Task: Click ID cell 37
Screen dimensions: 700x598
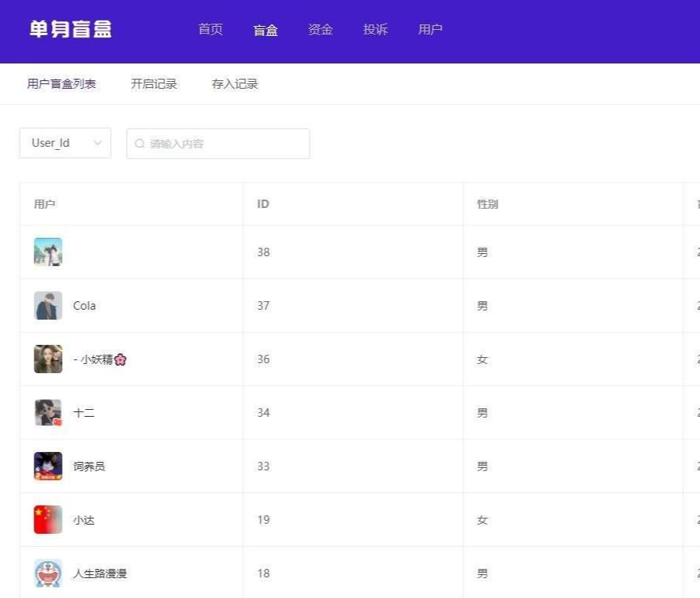Action: [x=264, y=306]
